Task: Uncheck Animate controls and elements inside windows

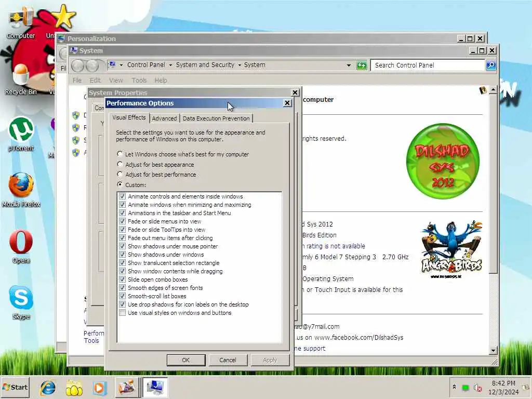Action: 122,196
